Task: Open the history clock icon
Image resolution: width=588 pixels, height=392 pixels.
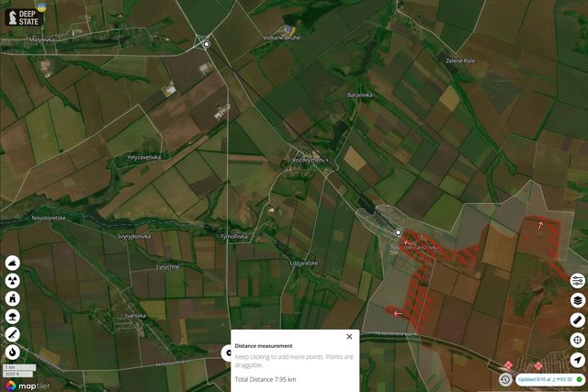Action: point(505,379)
